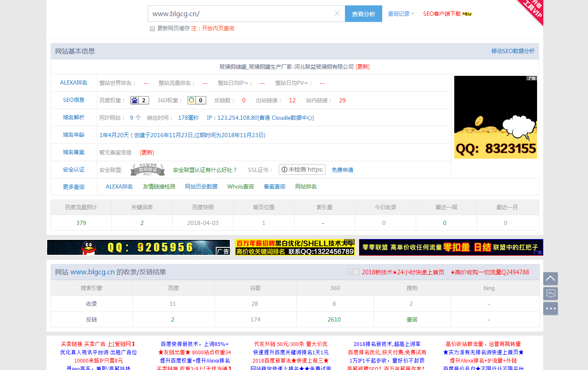Open 网站历史数据 query link
588x370 pixels.
(x=201, y=186)
